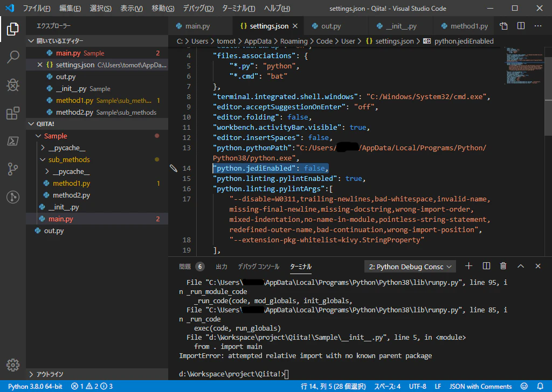The height and width of the screenshot is (392, 552).
Task: Open editor More Actions ellipsis
Action: [x=538, y=26]
